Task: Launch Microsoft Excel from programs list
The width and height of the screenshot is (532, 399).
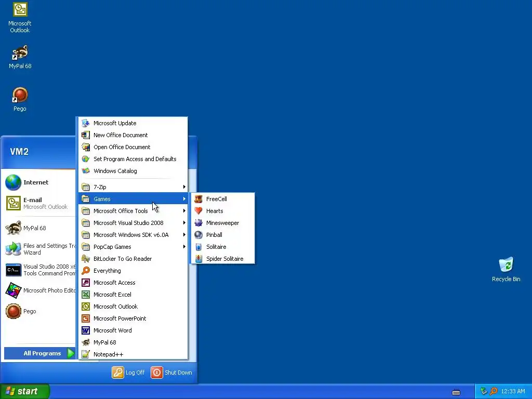Action: click(x=133, y=295)
